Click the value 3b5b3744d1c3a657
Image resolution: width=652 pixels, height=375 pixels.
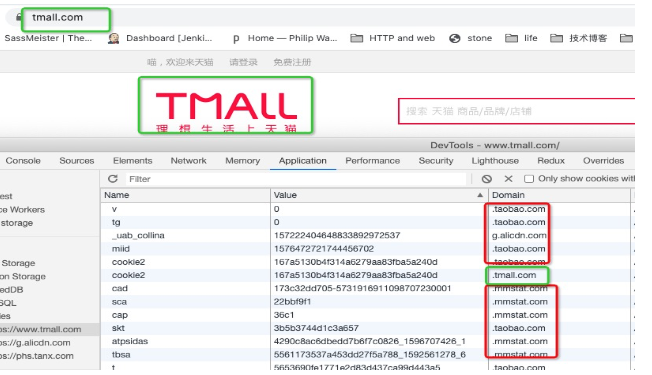pyautogui.click(x=316, y=328)
